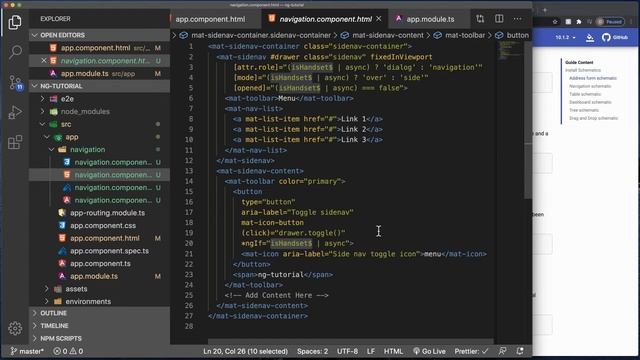The height and width of the screenshot is (360, 640).
Task: Switch to app.module.ts tab
Action: pyautogui.click(x=430, y=19)
